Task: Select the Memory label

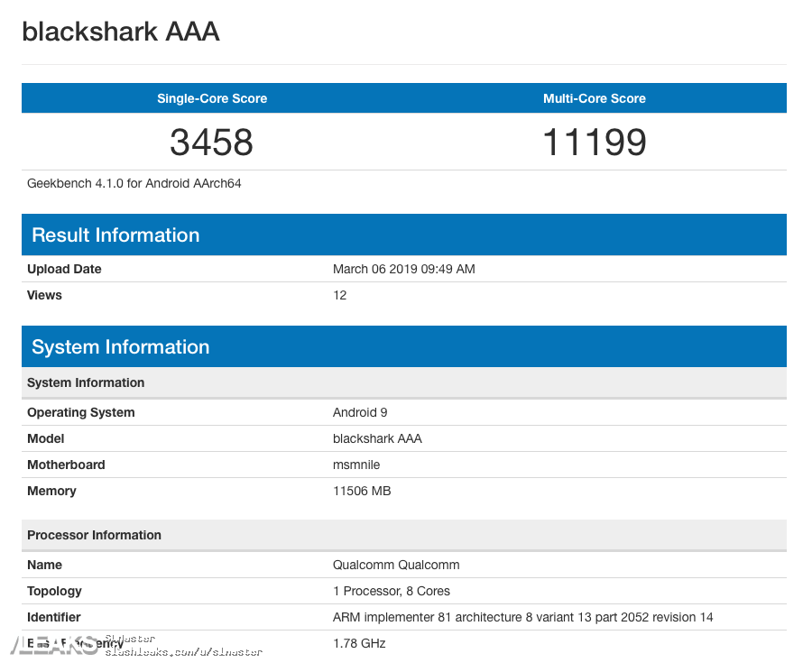Action: pos(51,491)
